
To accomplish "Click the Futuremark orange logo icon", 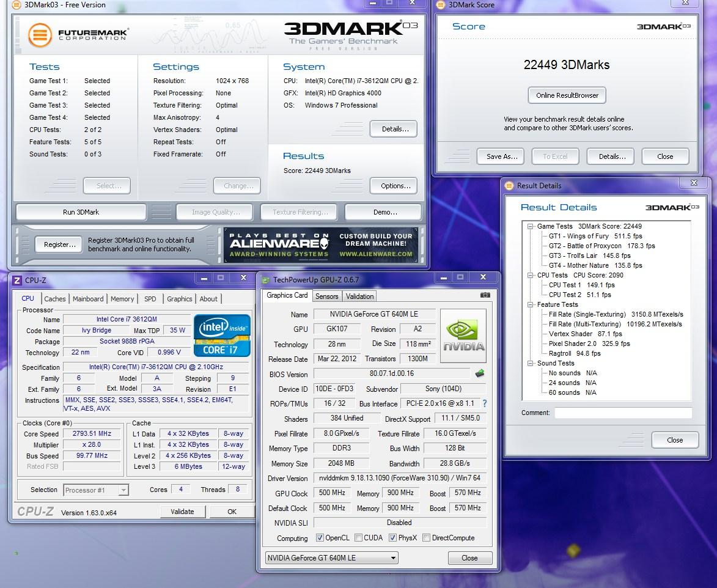I will point(40,35).
